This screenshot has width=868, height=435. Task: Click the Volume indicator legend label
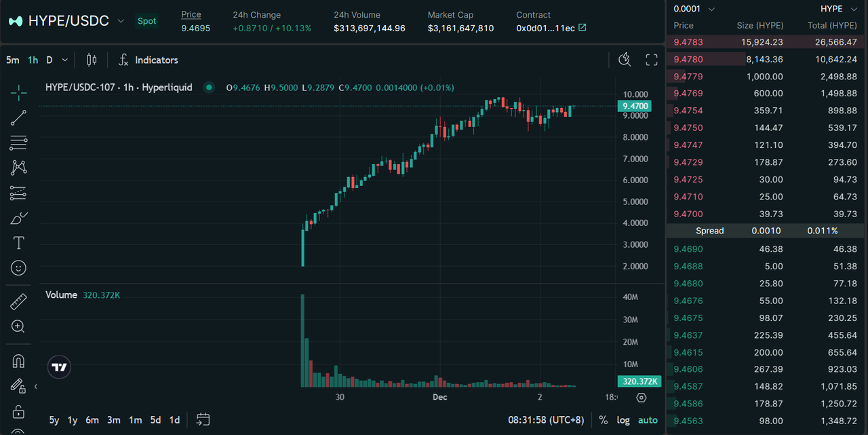pyautogui.click(x=61, y=295)
